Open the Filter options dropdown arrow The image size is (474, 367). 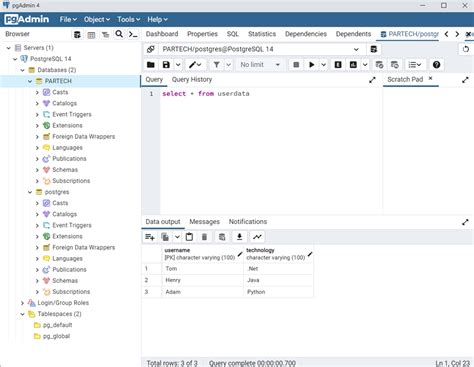(228, 65)
